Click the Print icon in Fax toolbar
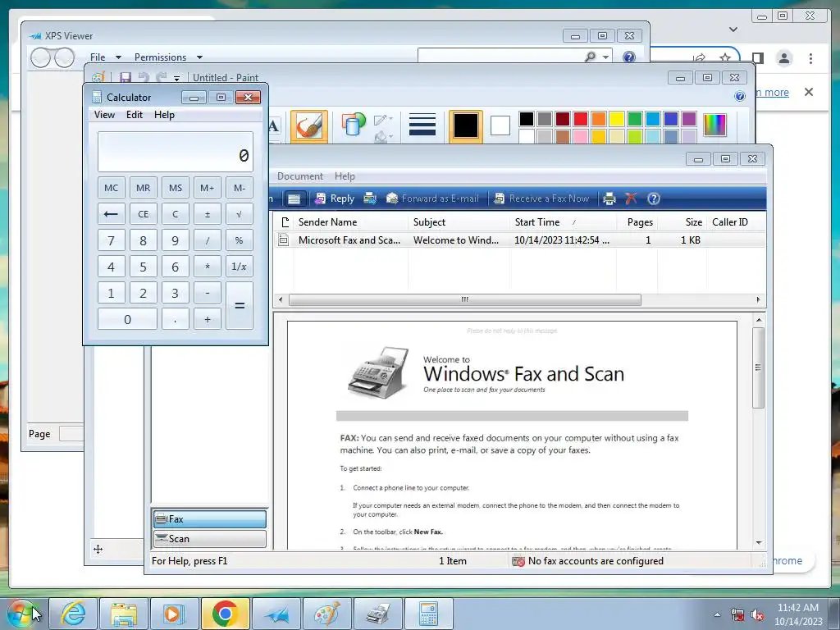840x630 pixels. pyautogui.click(x=609, y=199)
